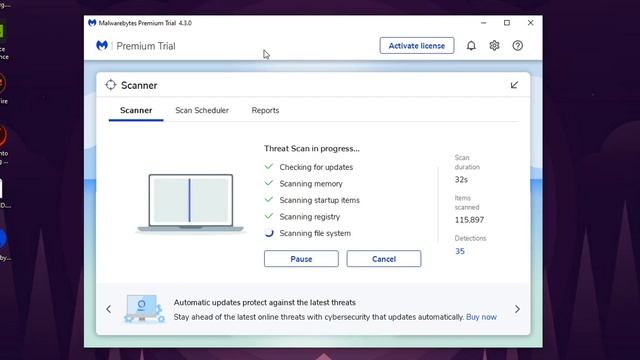
Task: Click the Scanner crosshair icon
Action: [111, 85]
